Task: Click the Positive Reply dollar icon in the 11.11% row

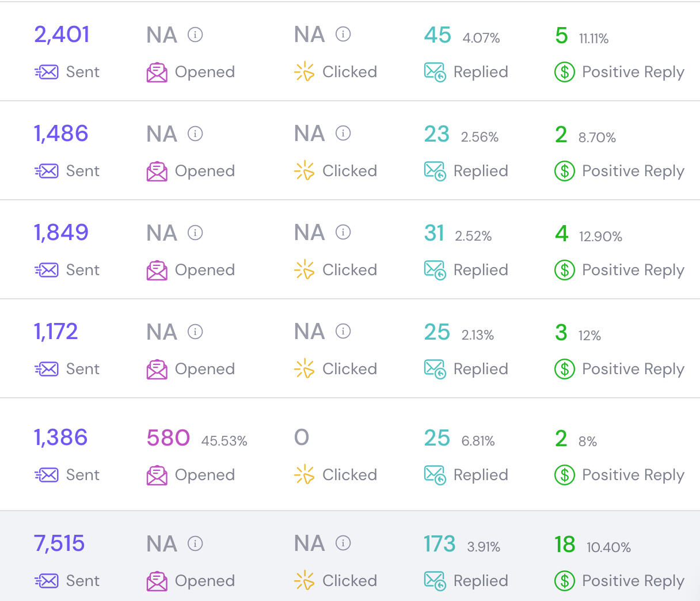Action: pyautogui.click(x=564, y=72)
